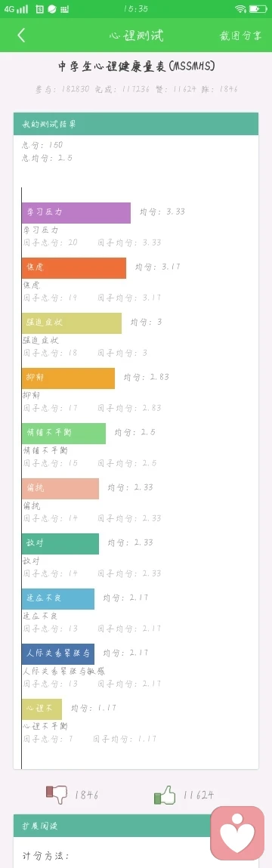Viewport: 272px width, 868px height.
Task: Select the purple 学习压力 bar
Action: (76, 212)
